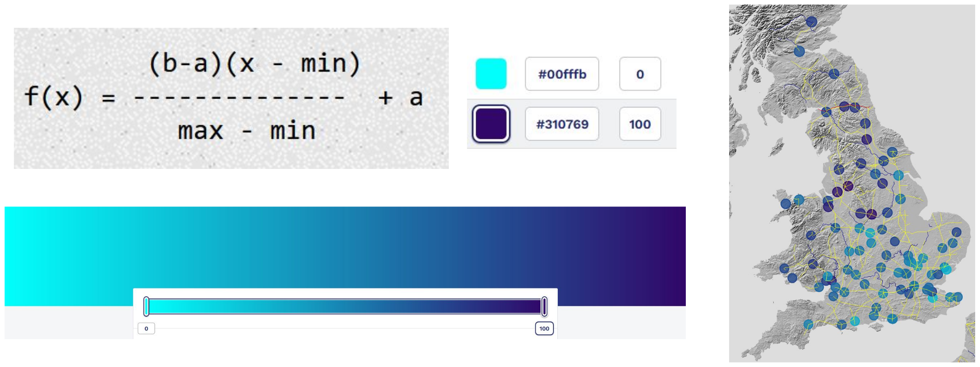This screenshot has width=980, height=367.
Task: Select the westernmost marker in southwest Wales
Action: (784, 268)
